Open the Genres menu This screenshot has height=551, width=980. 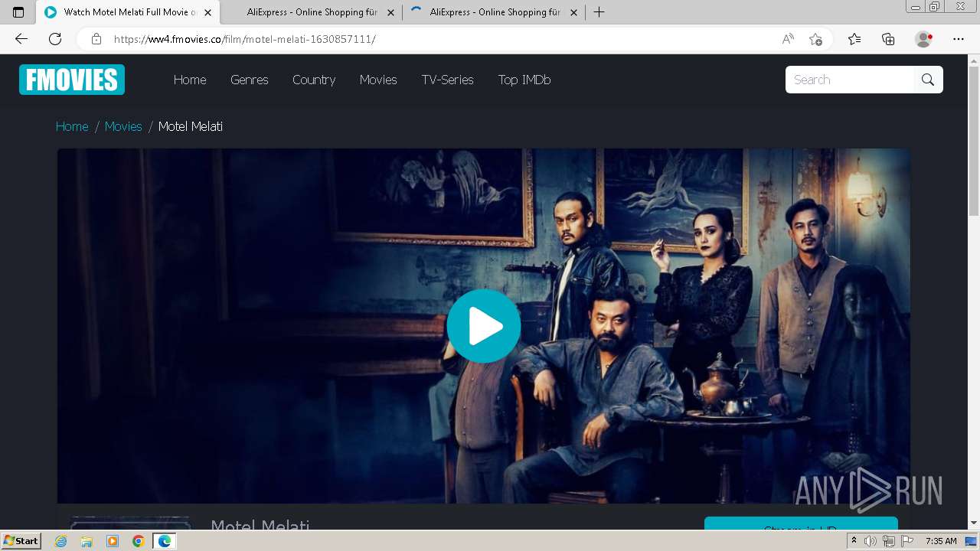coord(250,80)
